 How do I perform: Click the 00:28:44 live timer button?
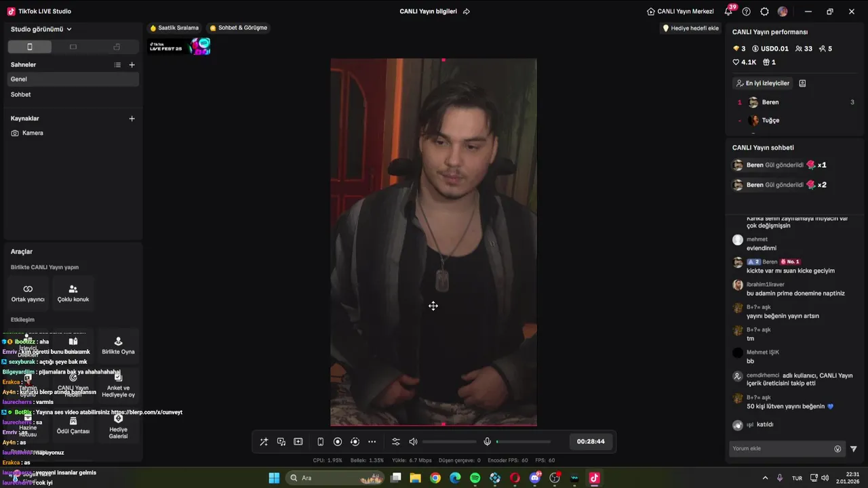pyautogui.click(x=591, y=441)
